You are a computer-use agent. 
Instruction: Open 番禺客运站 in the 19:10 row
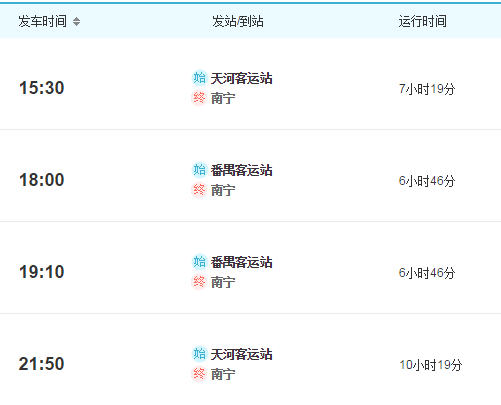click(x=242, y=263)
